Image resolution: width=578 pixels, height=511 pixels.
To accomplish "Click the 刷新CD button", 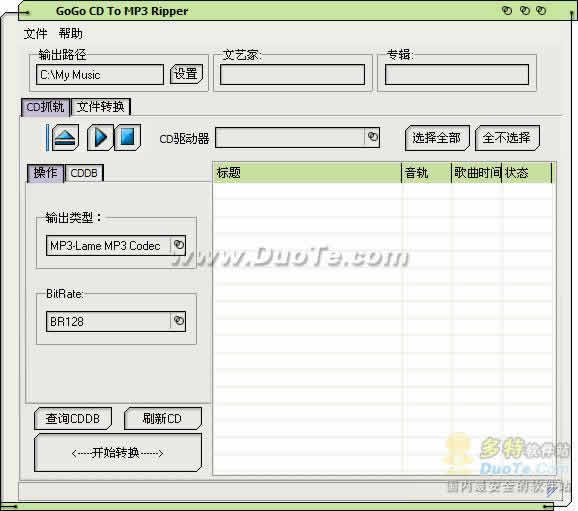I will [x=163, y=418].
